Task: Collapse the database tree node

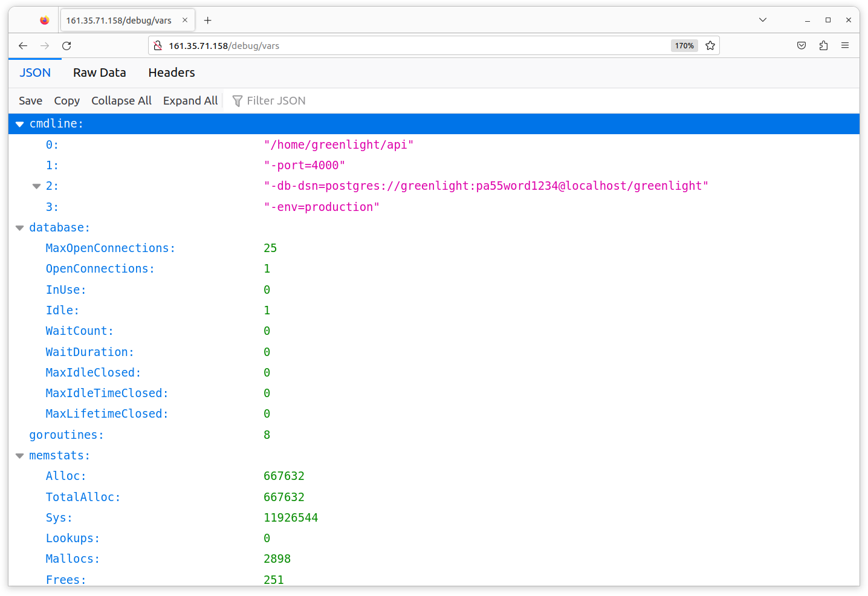Action: coord(19,228)
